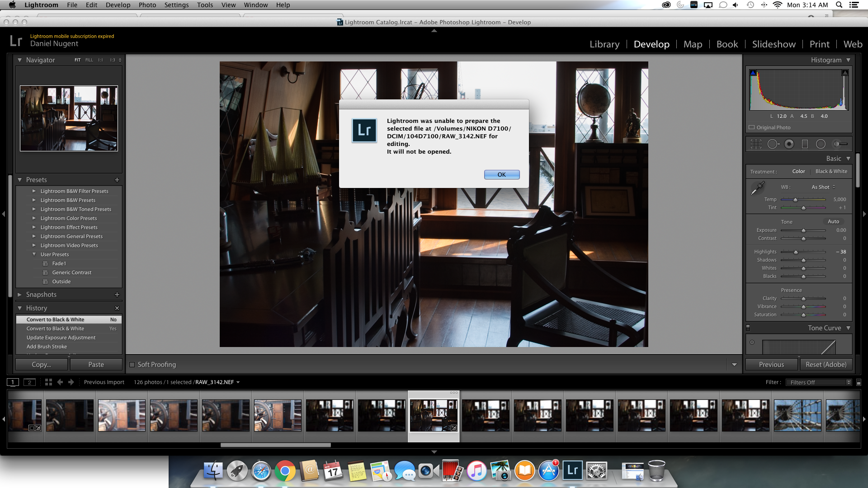Screen dimensions: 868x488
Task: Toggle shadow clipping indicator in histogram
Action: point(753,73)
